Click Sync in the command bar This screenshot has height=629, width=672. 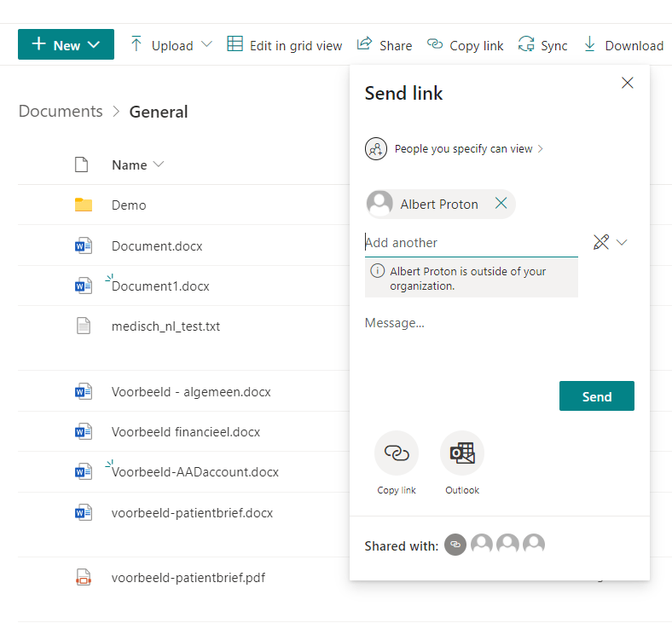tap(543, 45)
